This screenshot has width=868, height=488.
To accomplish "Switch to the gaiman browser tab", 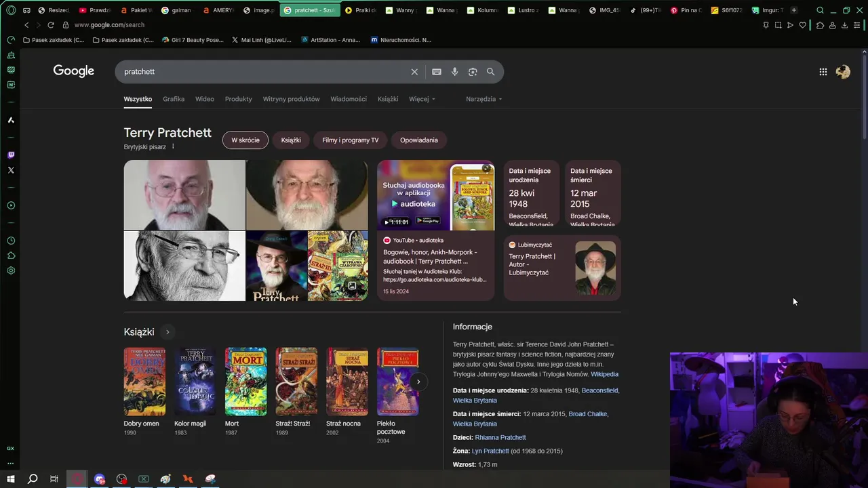I will tap(177, 10).
